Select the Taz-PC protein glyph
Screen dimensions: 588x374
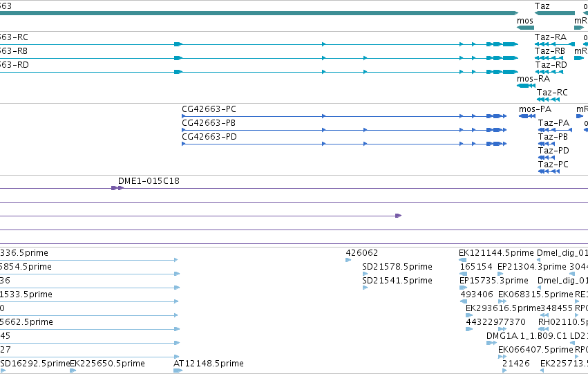549,171
